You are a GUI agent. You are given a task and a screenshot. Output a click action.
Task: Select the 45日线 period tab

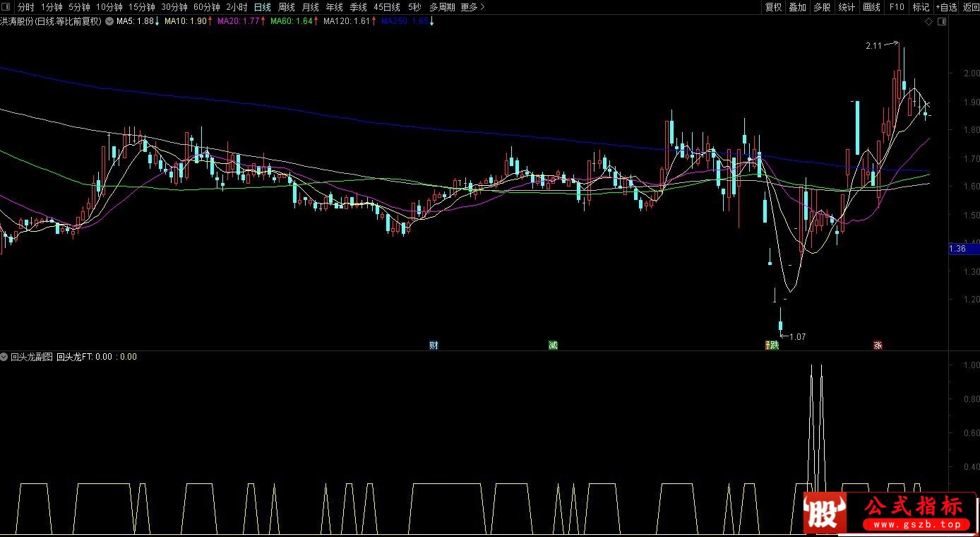pyautogui.click(x=387, y=7)
